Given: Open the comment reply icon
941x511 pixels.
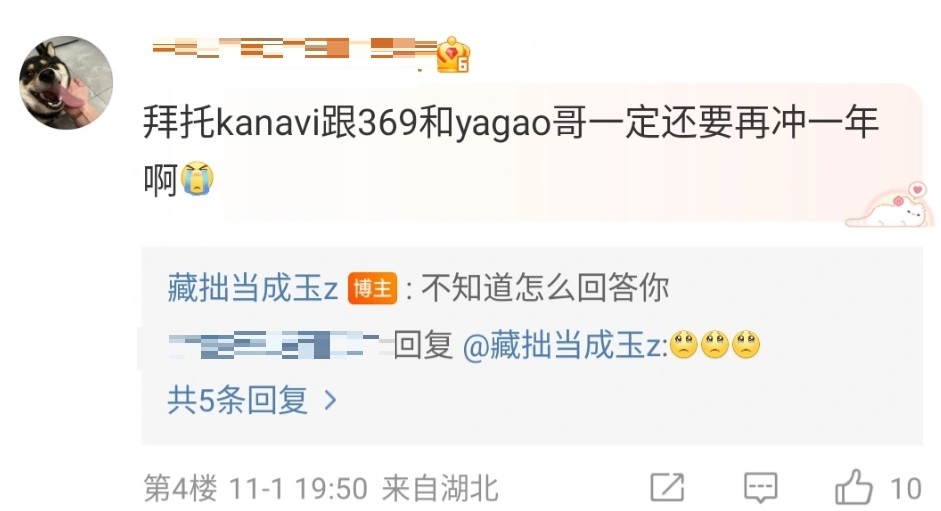Looking at the screenshot, I should [760, 487].
